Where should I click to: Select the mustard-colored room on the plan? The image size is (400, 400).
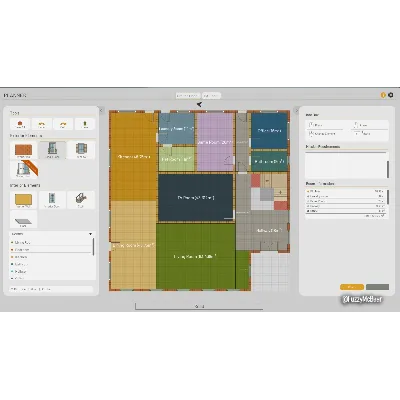tap(133, 157)
